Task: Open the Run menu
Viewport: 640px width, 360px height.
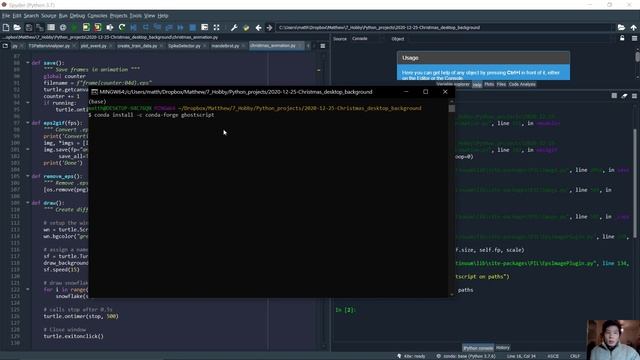Action: [63, 16]
